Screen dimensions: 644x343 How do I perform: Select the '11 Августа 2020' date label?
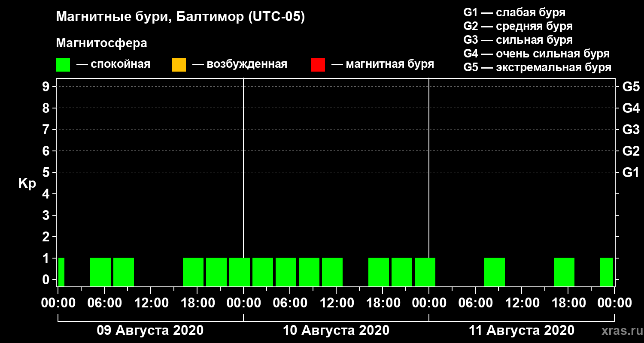[522, 331]
